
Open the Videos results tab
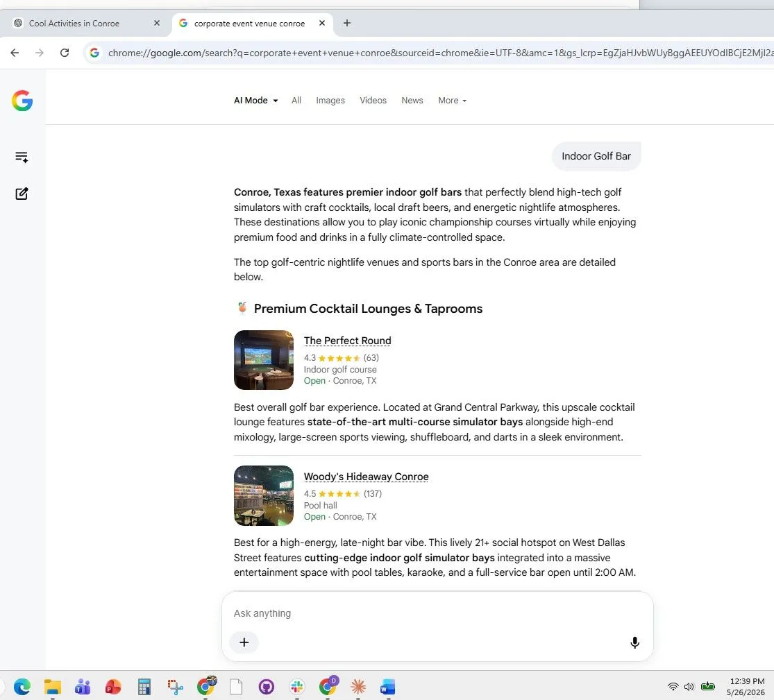tap(373, 100)
